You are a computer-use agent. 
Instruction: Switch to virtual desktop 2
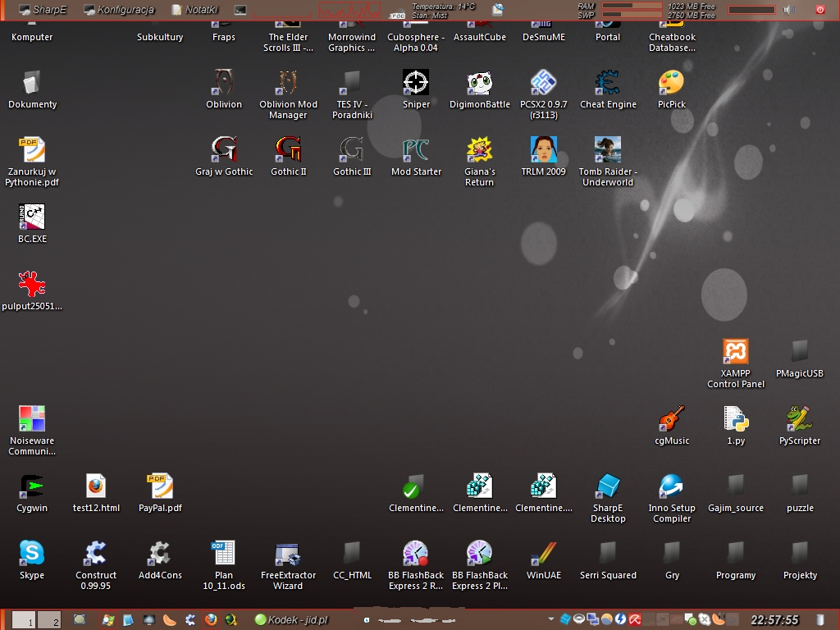[x=50, y=620]
